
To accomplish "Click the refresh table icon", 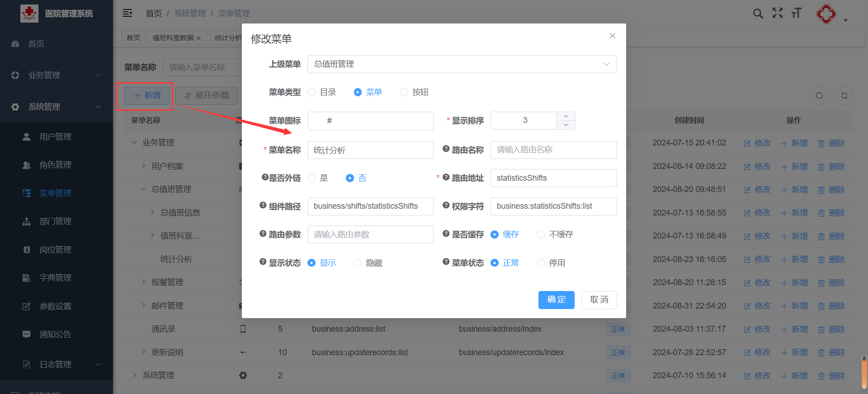I will coord(844,96).
